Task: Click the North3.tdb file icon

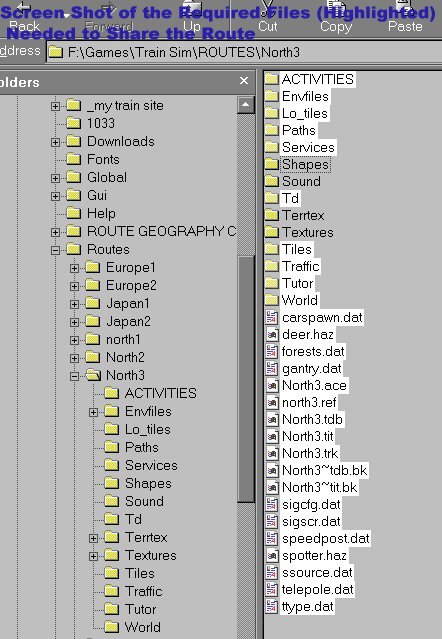Action: pos(272,419)
